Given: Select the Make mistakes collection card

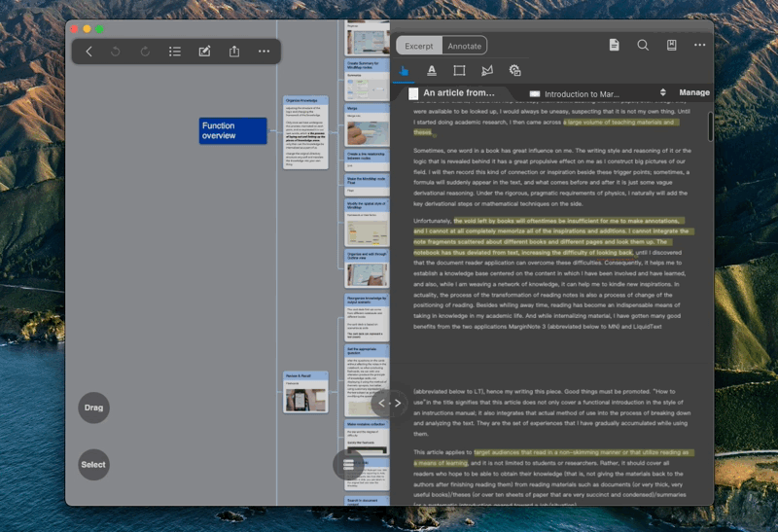Looking at the screenshot, I should 368,438.
